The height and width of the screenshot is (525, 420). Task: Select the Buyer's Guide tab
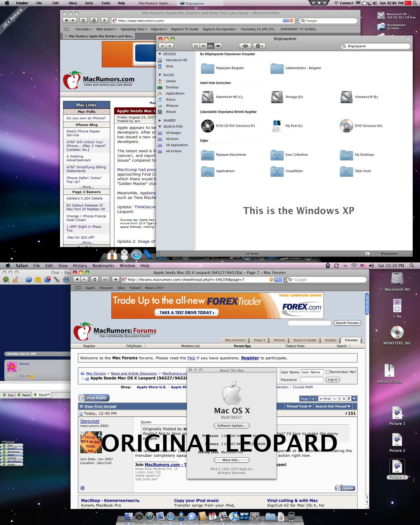pyautogui.click(x=305, y=340)
